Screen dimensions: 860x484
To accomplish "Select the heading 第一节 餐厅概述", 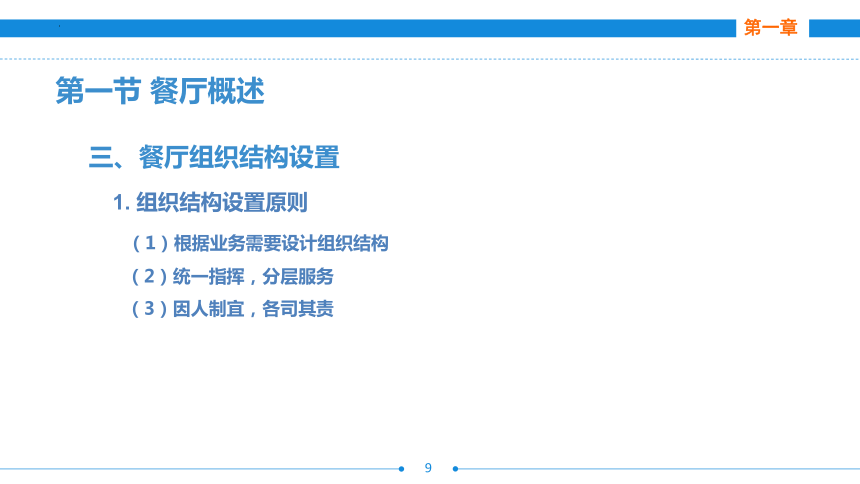I will tap(160, 91).
